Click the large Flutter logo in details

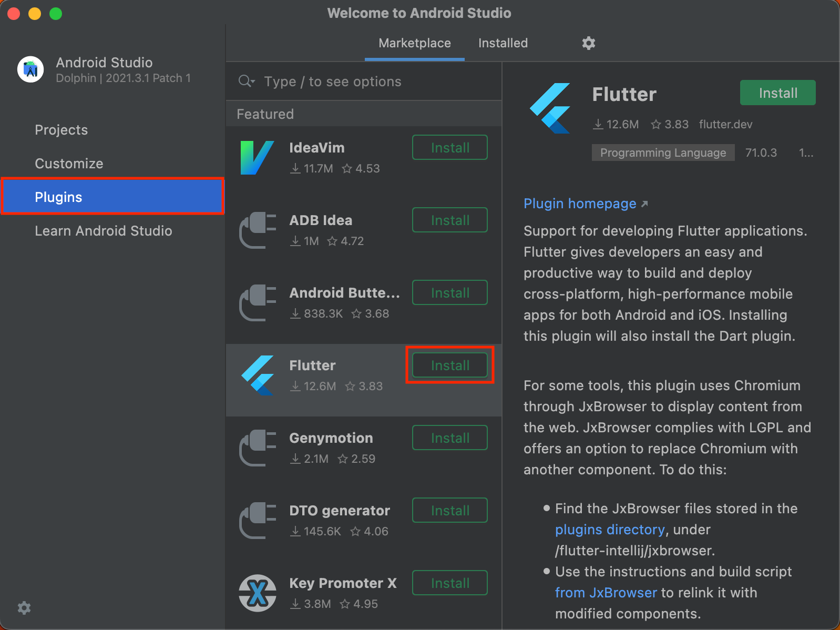pos(550,108)
